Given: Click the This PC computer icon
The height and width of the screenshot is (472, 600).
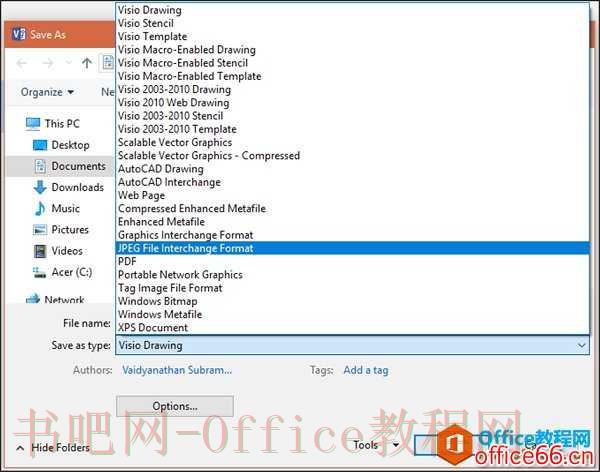Looking at the screenshot, I should click(x=33, y=124).
